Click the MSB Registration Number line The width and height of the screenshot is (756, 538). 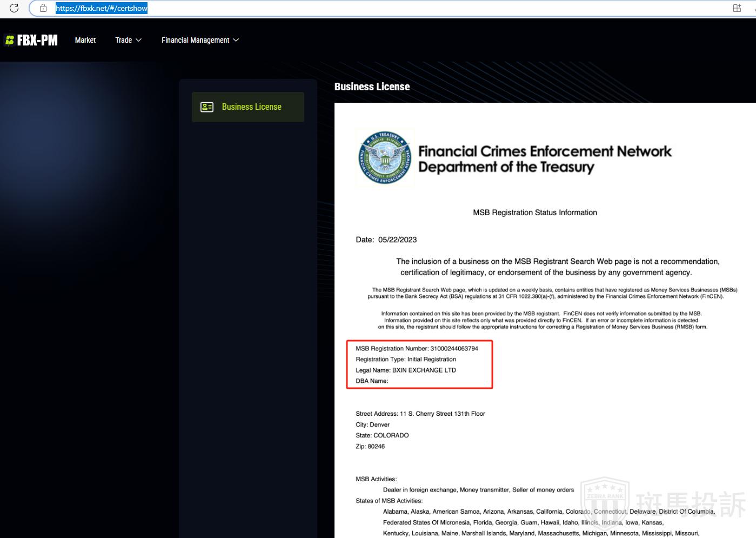(x=417, y=349)
